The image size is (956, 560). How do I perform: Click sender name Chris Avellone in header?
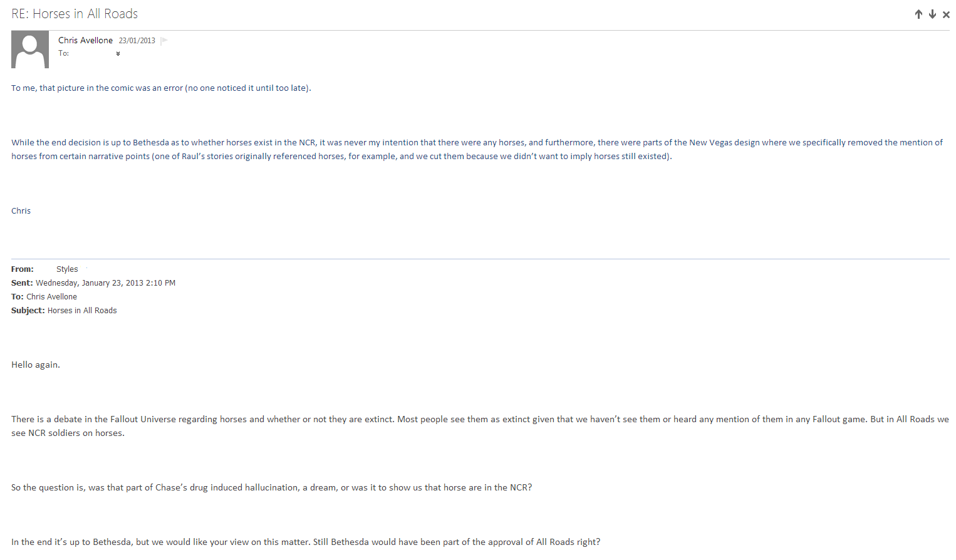coord(85,40)
